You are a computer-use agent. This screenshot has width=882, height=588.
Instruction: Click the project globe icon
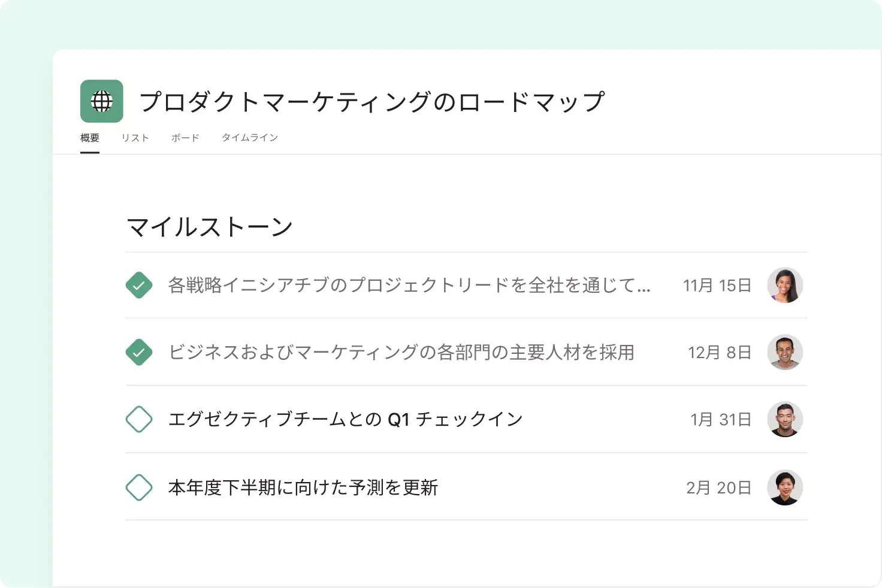coord(101,101)
